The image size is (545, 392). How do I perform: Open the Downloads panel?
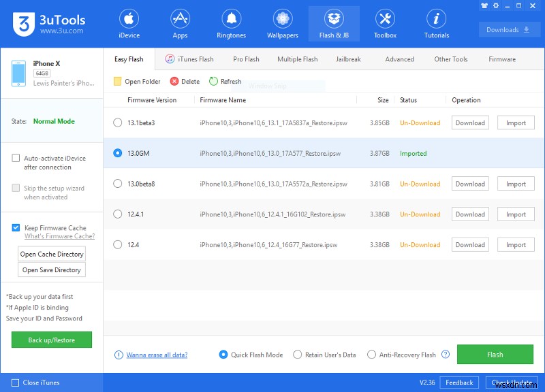(x=509, y=29)
